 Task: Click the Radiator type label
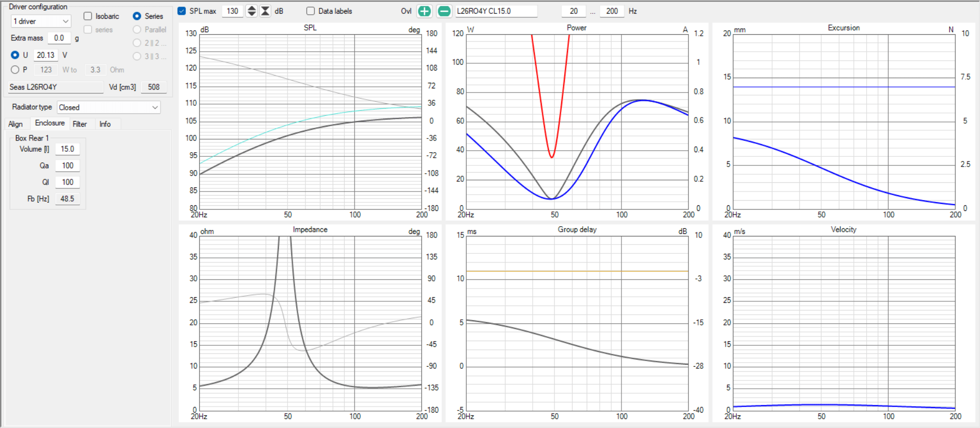(32, 107)
